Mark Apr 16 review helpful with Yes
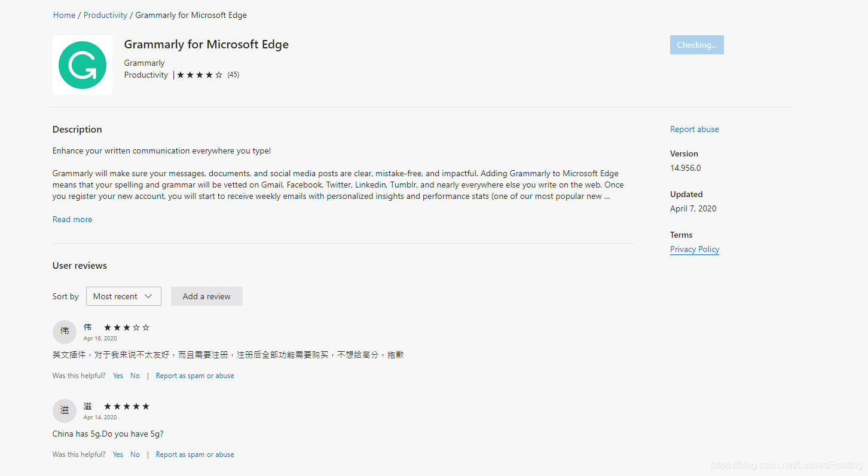The image size is (868, 476). click(x=118, y=376)
